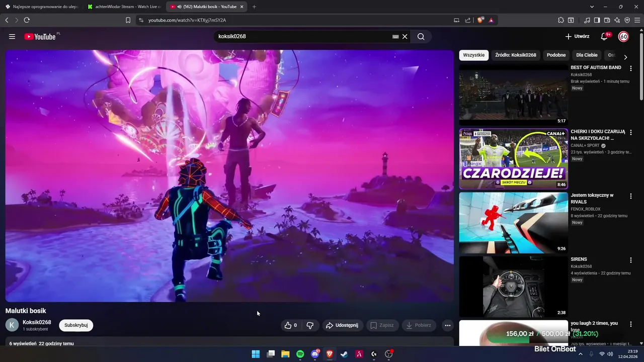This screenshot has height=362, width=644.
Task: Select the Źródło: Koksik0268 chip
Action: [516, 55]
